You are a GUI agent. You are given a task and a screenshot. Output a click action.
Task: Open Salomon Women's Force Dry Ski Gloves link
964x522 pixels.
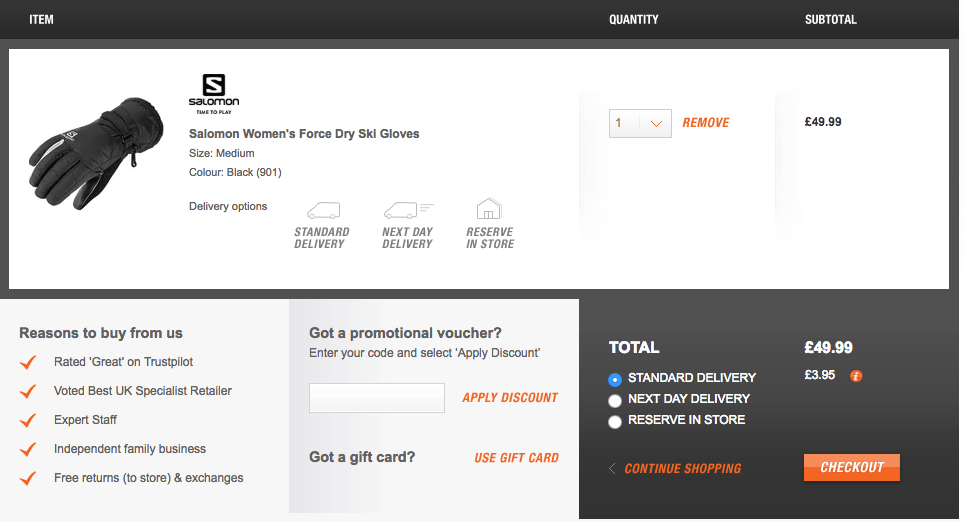coord(304,134)
